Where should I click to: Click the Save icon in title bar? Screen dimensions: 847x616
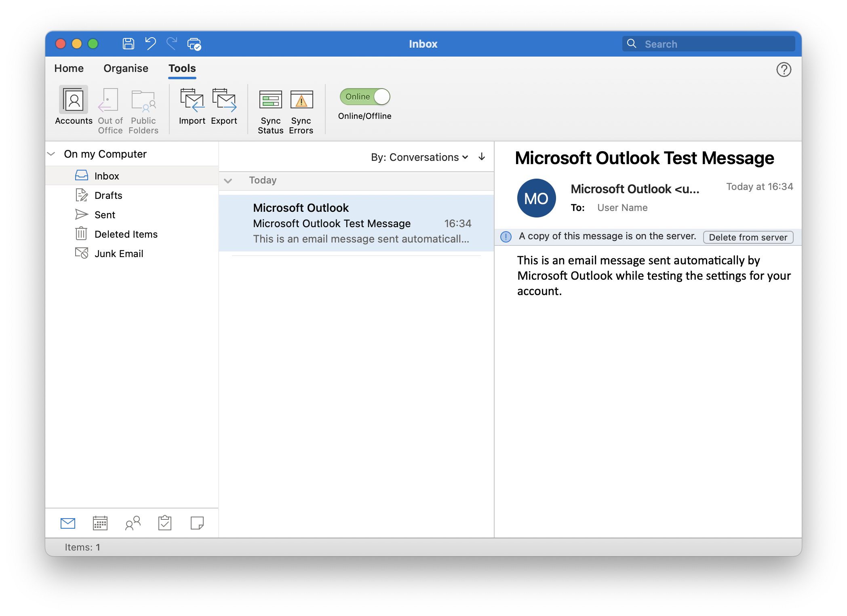128,44
